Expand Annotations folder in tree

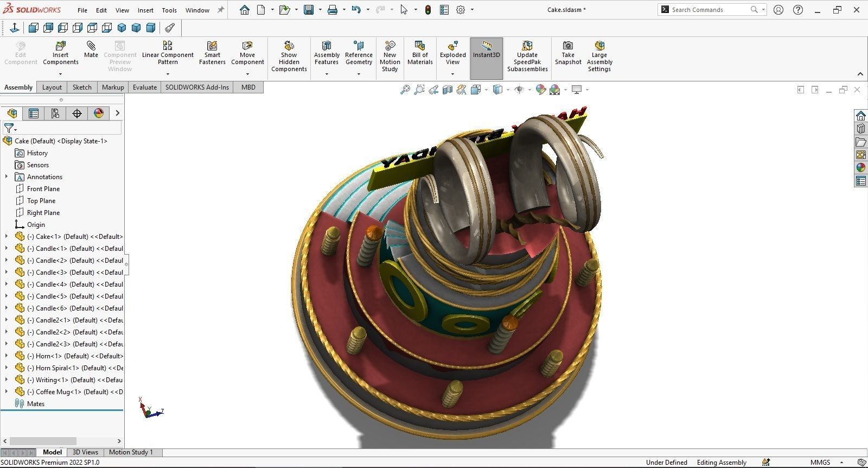click(7, 176)
